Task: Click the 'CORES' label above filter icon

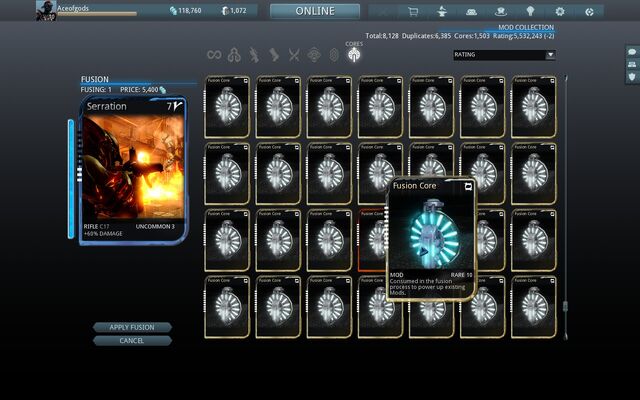Action: tap(354, 44)
